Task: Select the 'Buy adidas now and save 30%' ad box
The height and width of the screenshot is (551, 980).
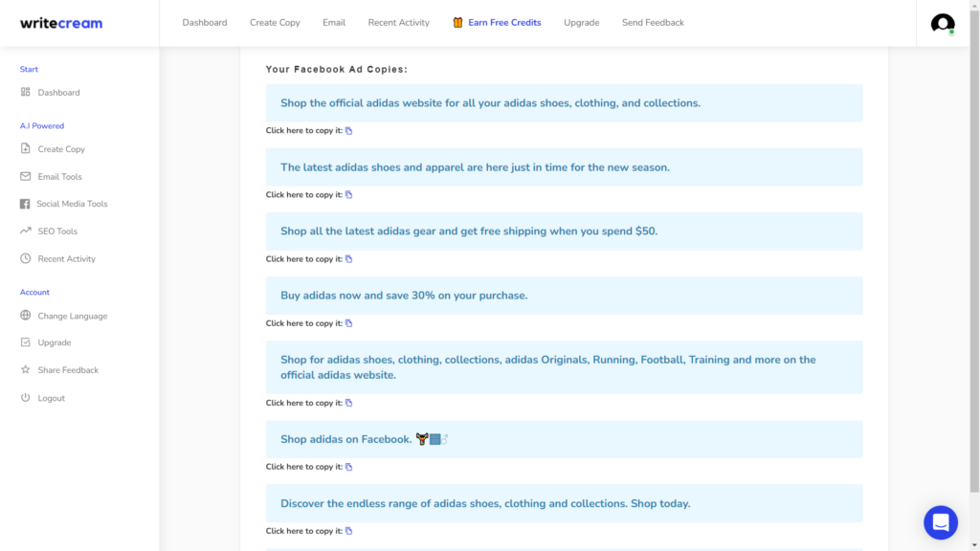Action: point(564,296)
